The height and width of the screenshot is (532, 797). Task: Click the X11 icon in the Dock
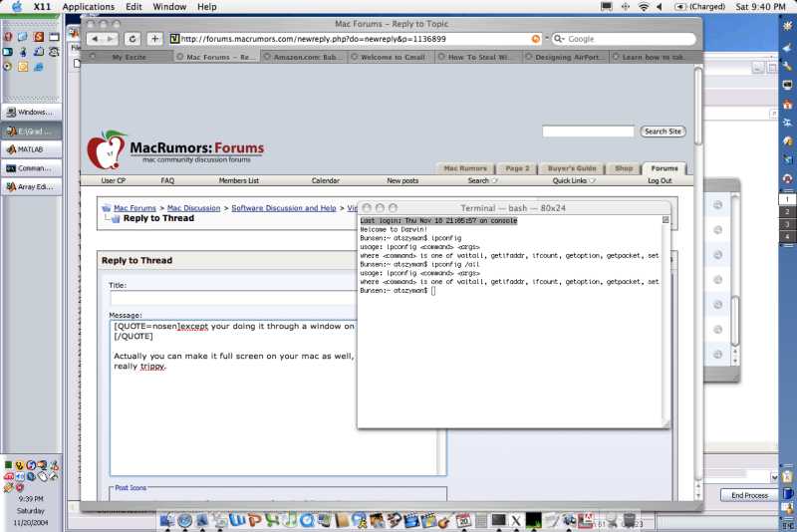(516, 520)
